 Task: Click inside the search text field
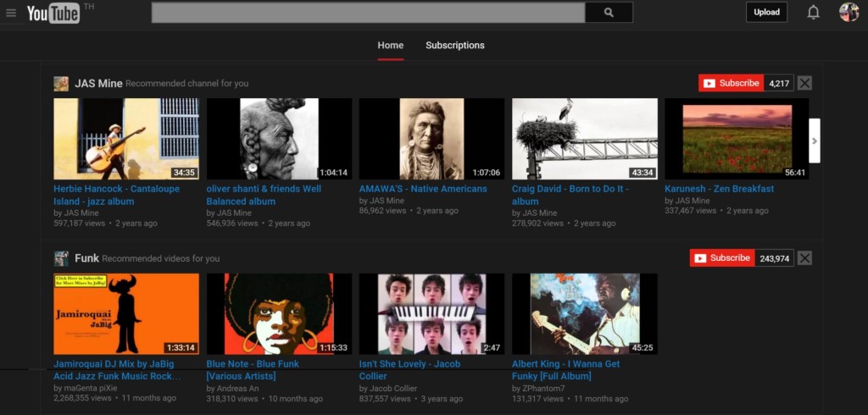click(368, 12)
